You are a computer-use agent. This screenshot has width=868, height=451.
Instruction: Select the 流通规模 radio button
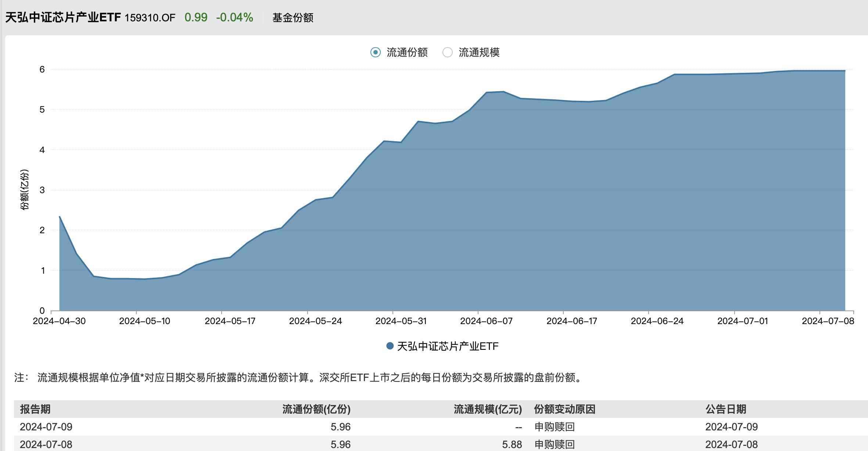(x=447, y=52)
